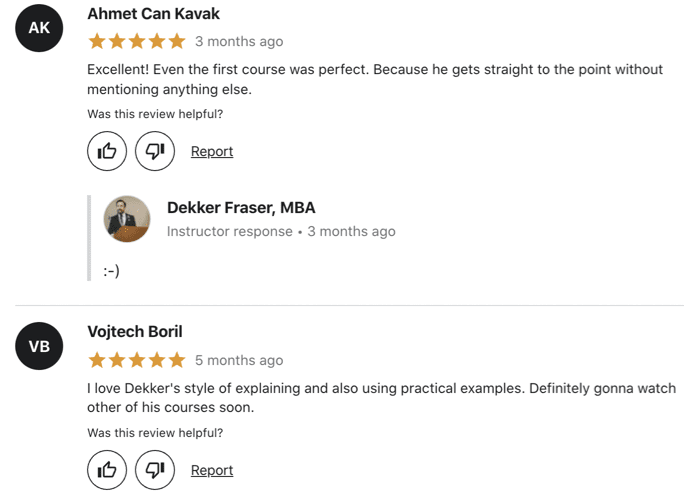Click the '5 months ago' review timestamp

coord(239,360)
